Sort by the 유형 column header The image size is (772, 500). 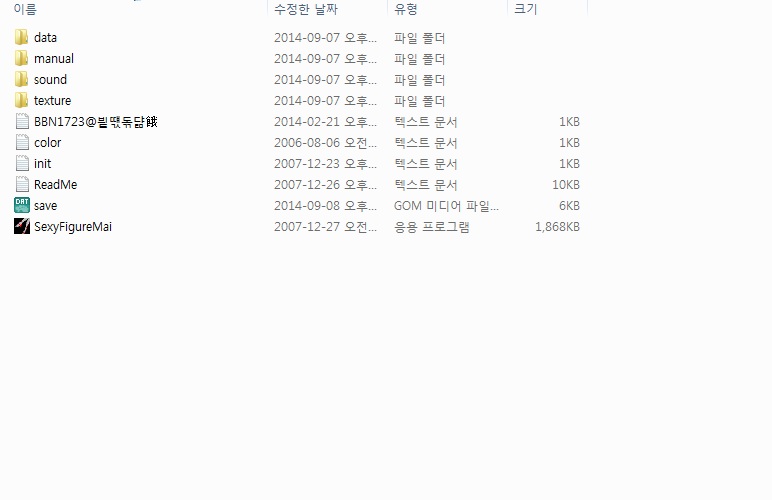(x=405, y=9)
